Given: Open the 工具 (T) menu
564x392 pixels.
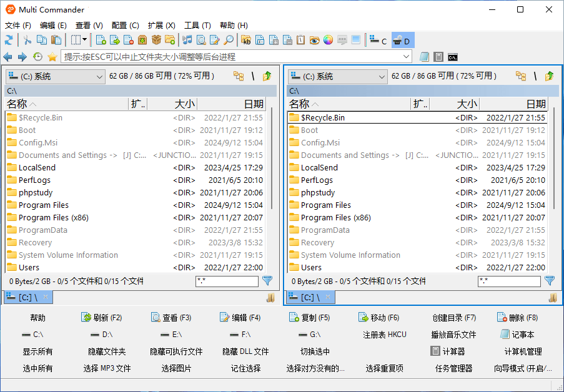Looking at the screenshot, I should 197,26.
